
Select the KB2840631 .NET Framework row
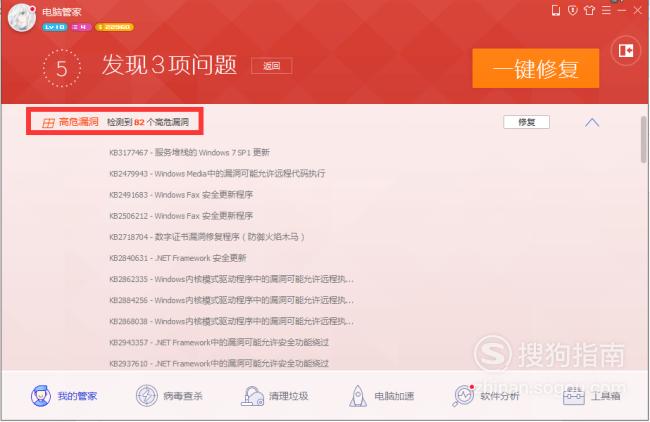point(178,258)
